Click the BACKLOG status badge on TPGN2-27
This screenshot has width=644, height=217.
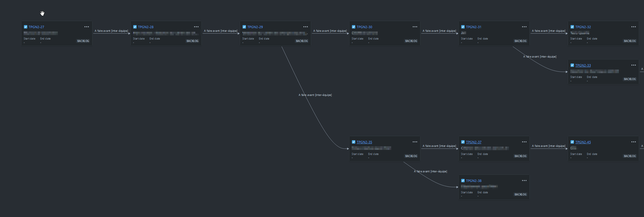tap(83, 41)
